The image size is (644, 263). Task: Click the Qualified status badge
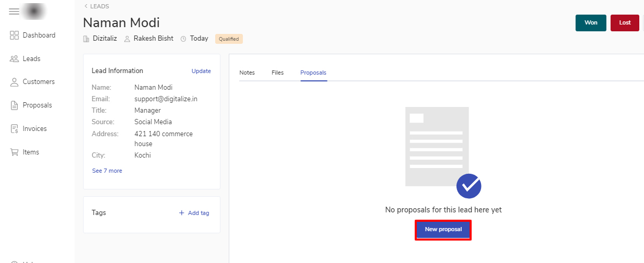[x=229, y=39]
